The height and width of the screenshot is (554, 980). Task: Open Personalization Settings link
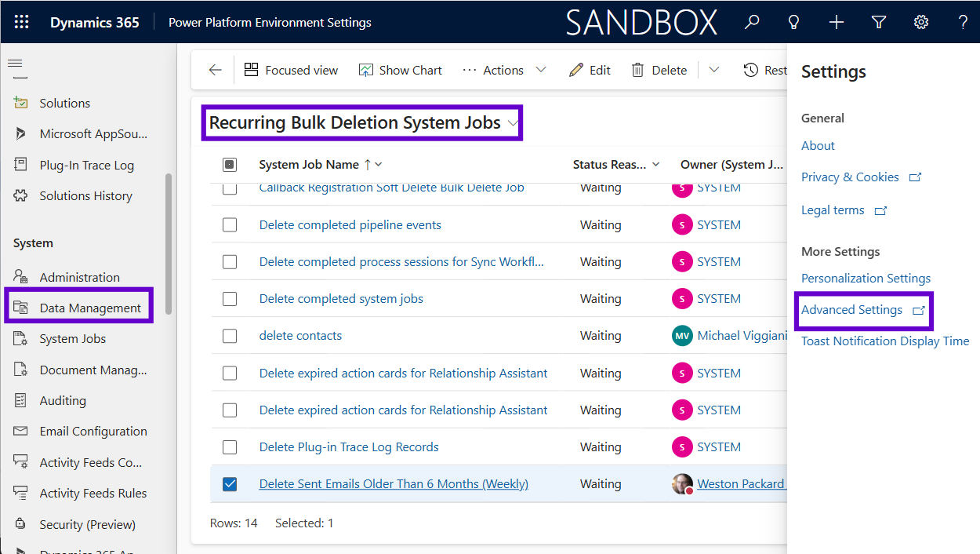[866, 278]
